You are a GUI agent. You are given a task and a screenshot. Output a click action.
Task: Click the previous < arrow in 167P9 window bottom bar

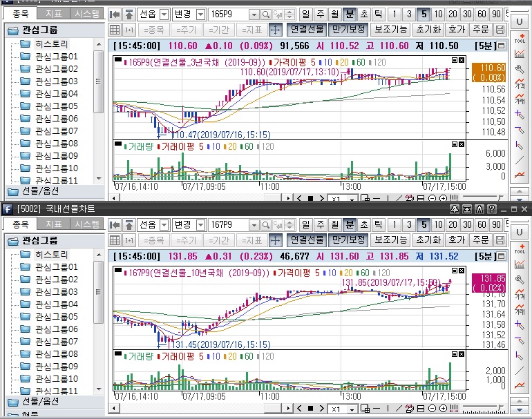point(299,409)
